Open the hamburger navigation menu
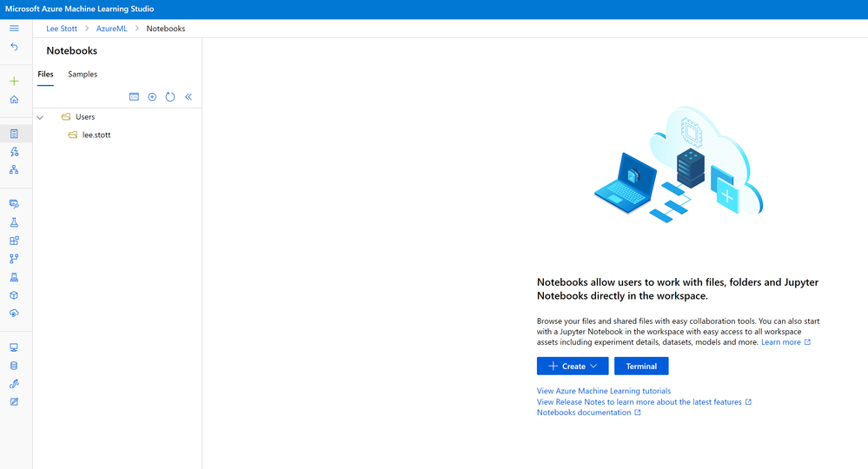868x469 pixels. pyautogui.click(x=14, y=28)
